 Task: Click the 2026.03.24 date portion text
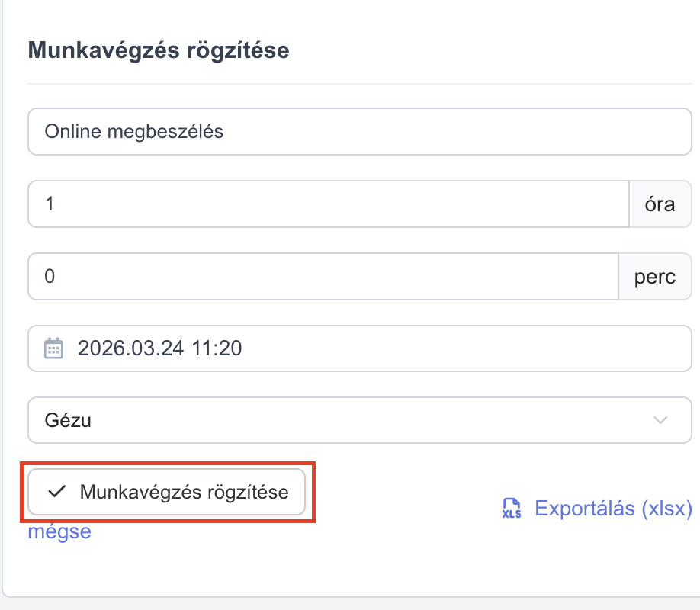click(x=131, y=348)
